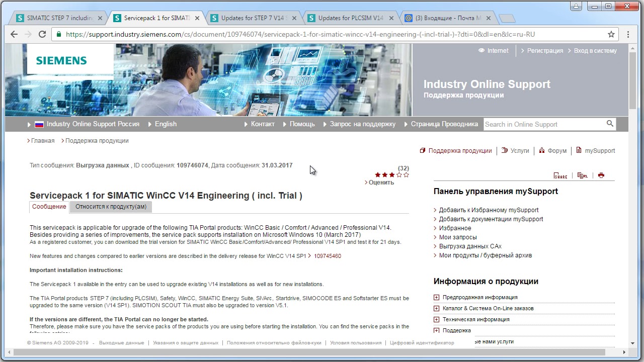Click the Share icon
644x362 pixels.
click(x=560, y=175)
